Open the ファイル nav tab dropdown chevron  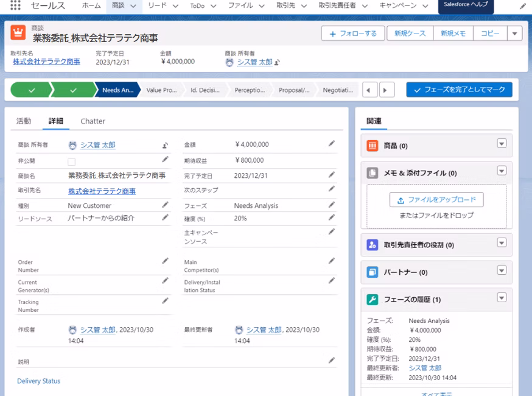262,5
